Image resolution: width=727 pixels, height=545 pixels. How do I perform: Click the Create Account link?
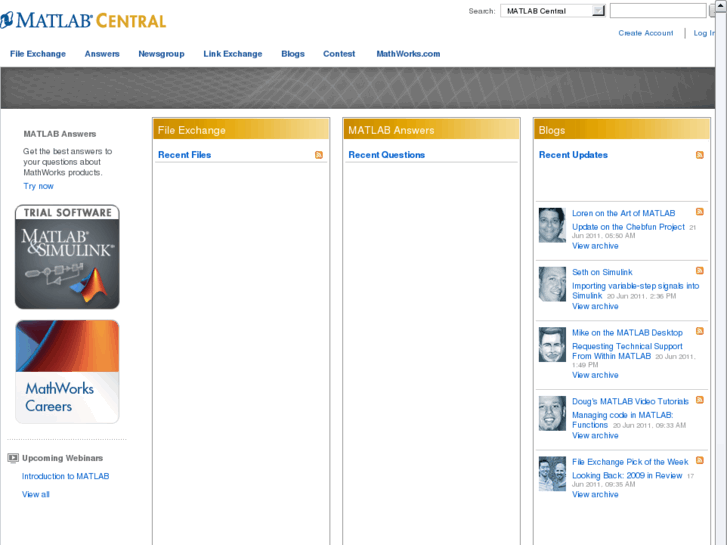click(x=646, y=33)
